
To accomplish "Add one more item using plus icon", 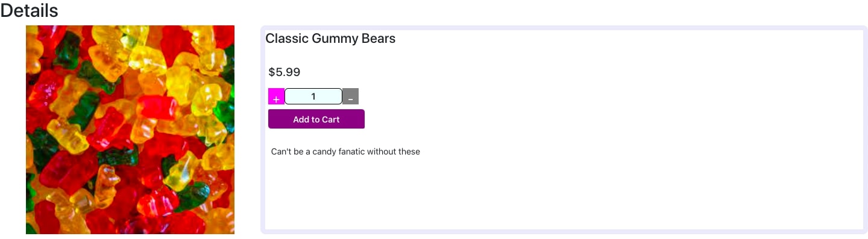I will coord(276,97).
